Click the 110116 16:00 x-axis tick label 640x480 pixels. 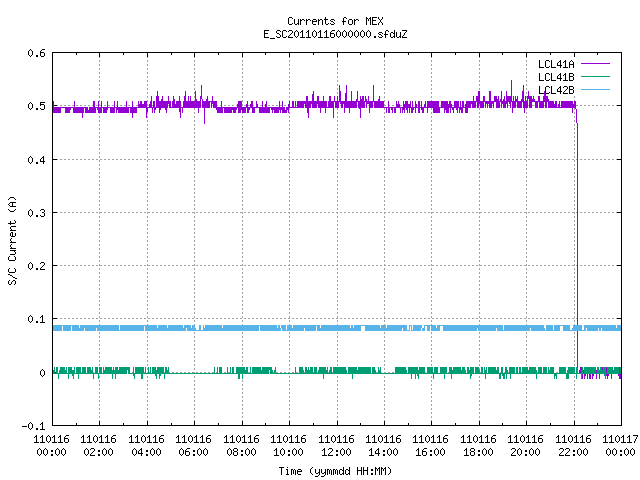[x=431, y=446]
